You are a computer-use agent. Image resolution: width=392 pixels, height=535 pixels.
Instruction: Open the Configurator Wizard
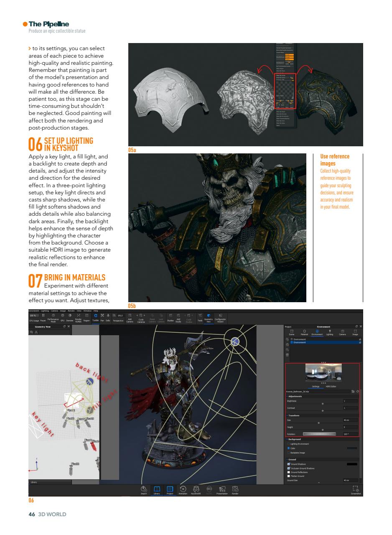point(221,318)
